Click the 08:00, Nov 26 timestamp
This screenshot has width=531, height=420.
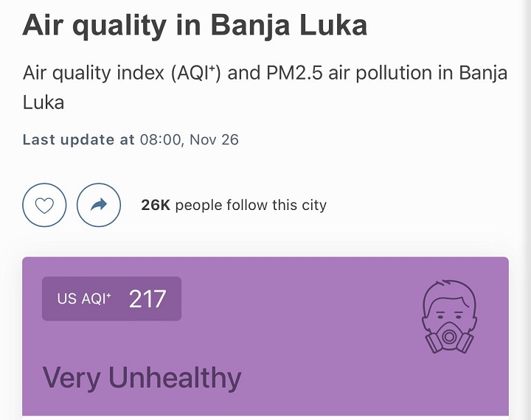[190, 140]
